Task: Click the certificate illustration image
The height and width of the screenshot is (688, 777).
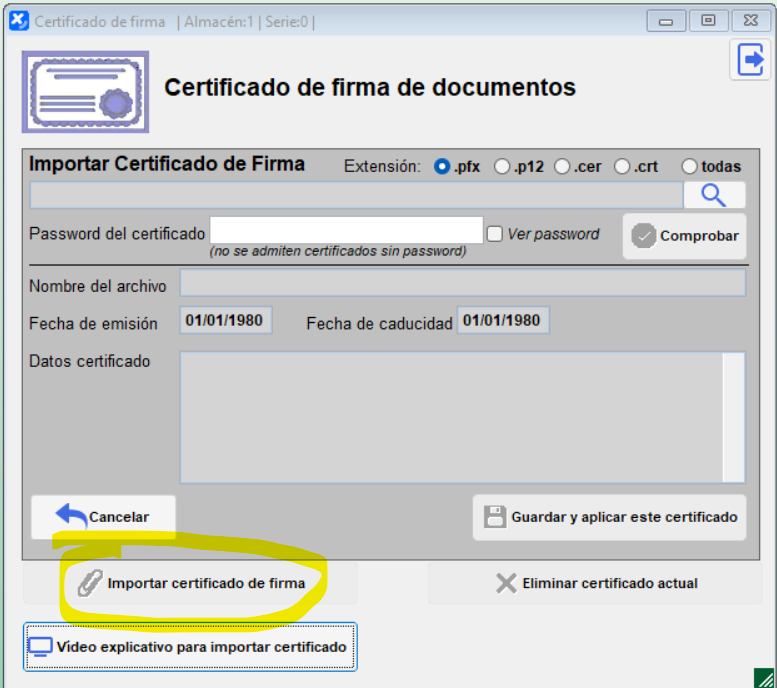Action: pos(85,92)
